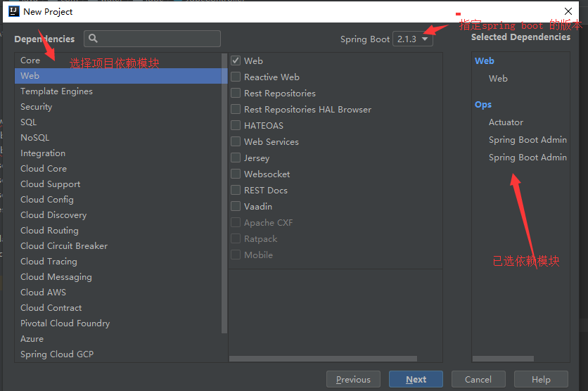The height and width of the screenshot is (391, 588).
Task: Uncheck the Web dependency checkbox
Action: click(x=236, y=60)
